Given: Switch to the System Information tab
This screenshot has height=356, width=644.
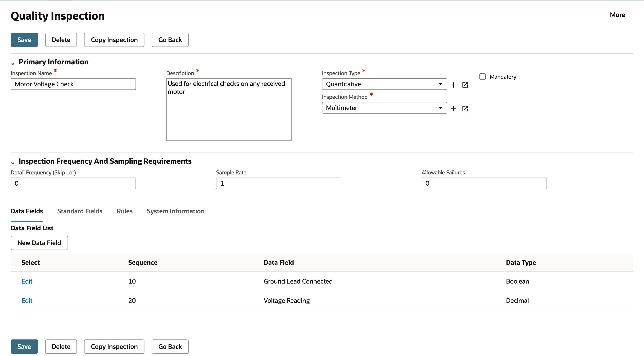Looking at the screenshot, I should point(176,211).
